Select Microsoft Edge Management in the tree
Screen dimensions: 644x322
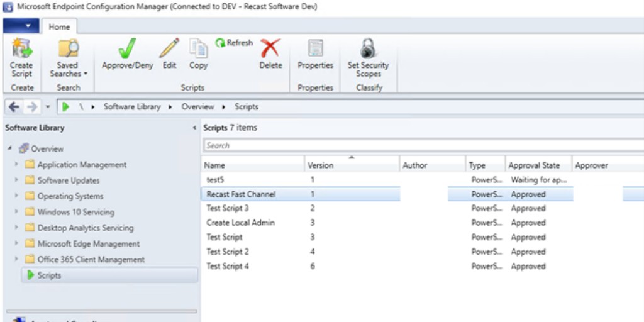[89, 243]
